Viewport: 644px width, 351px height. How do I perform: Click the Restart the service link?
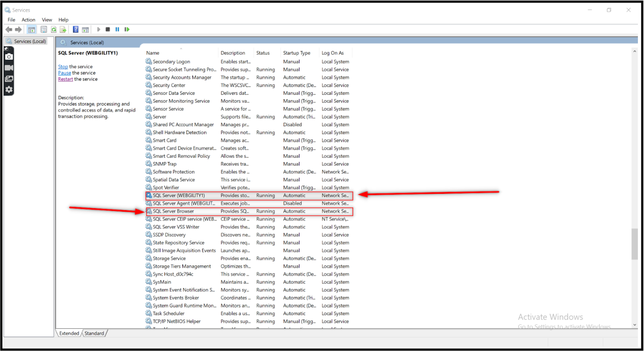65,79
